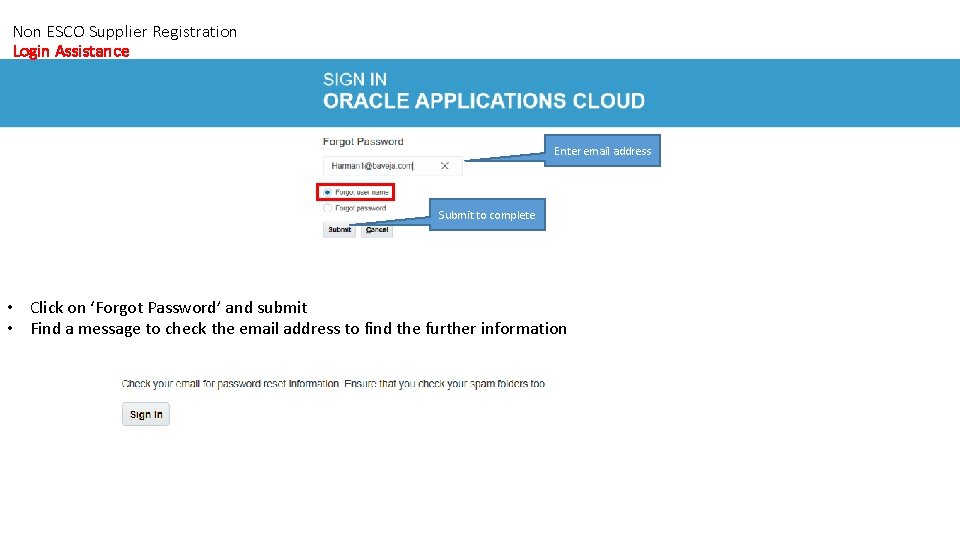Click the Cancel button

click(377, 230)
